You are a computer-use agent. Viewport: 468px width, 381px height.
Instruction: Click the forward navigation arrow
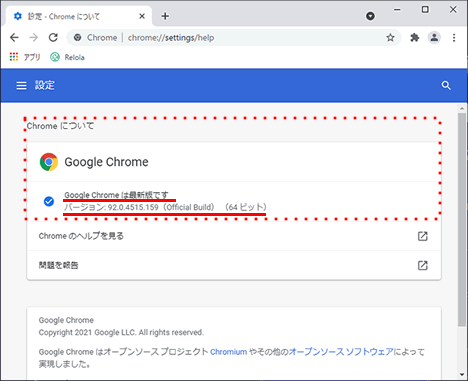34,38
